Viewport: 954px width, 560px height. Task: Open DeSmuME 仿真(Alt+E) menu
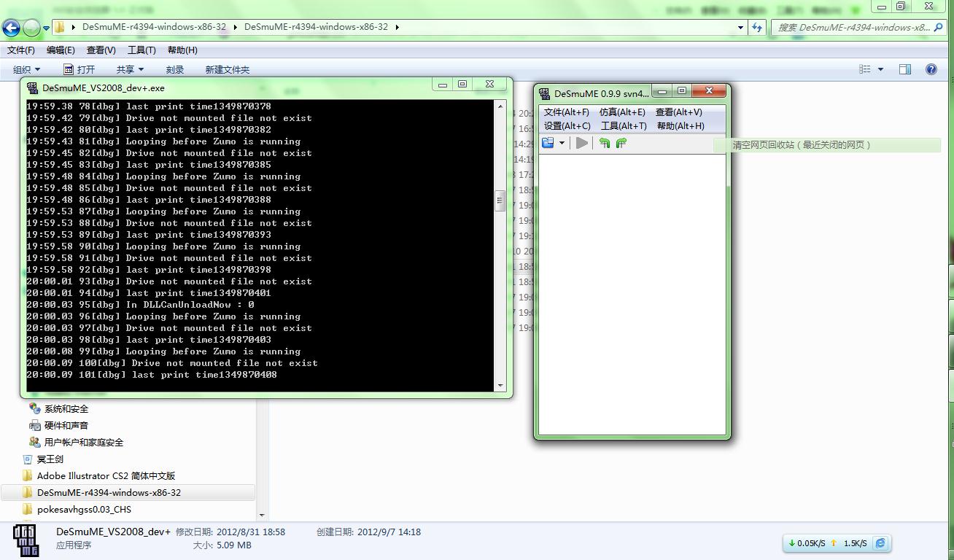pyautogui.click(x=622, y=112)
